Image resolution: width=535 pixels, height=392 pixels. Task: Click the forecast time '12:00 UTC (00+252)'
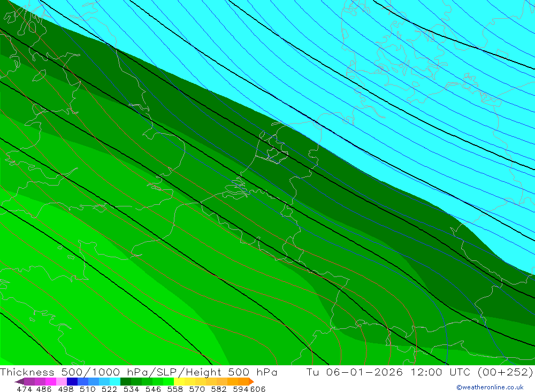pyautogui.click(x=472, y=372)
